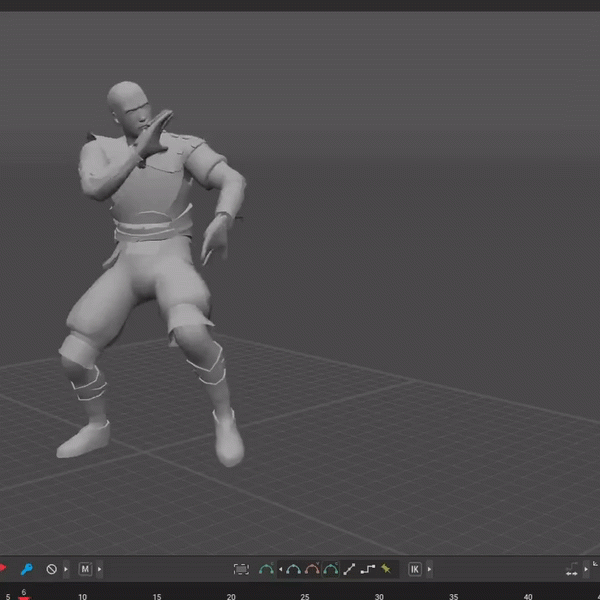Screen dimensions: 600x600
Task: Expand arrow beside swap arrows icon
Action: (588, 569)
